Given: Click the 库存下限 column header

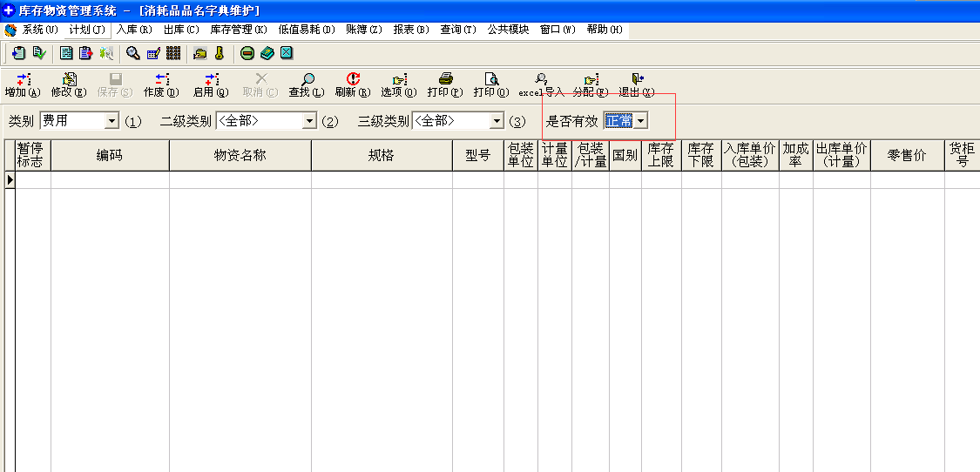Looking at the screenshot, I should tap(701, 156).
